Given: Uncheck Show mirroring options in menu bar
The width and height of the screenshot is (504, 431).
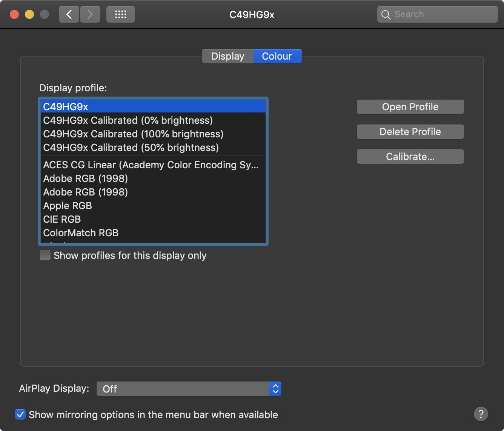Looking at the screenshot, I should click(20, 414).
